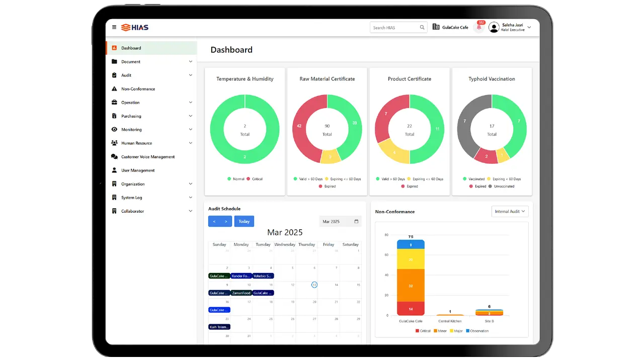The image size is (644, 362).
Task: Go to next month in calendar
Action: (x=226, y=221)
